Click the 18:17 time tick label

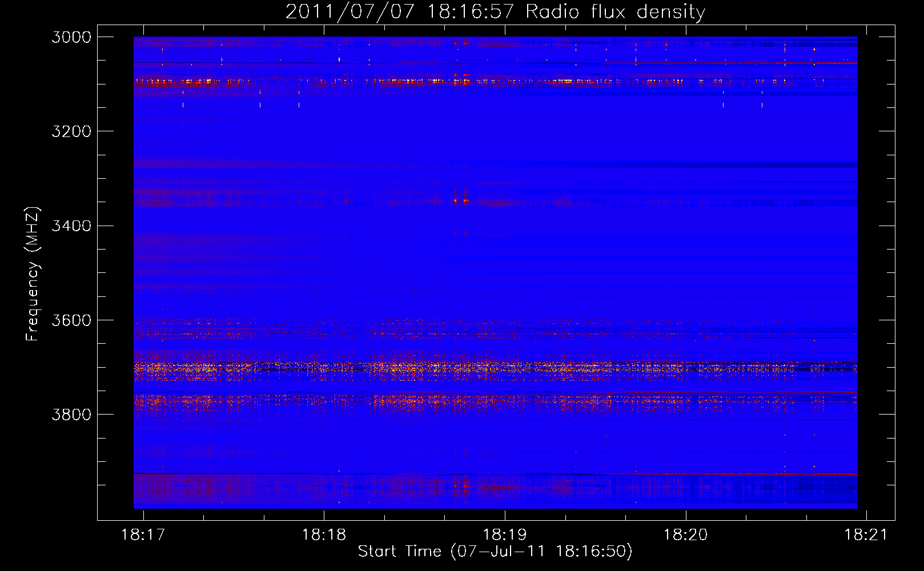coord(143,535)
